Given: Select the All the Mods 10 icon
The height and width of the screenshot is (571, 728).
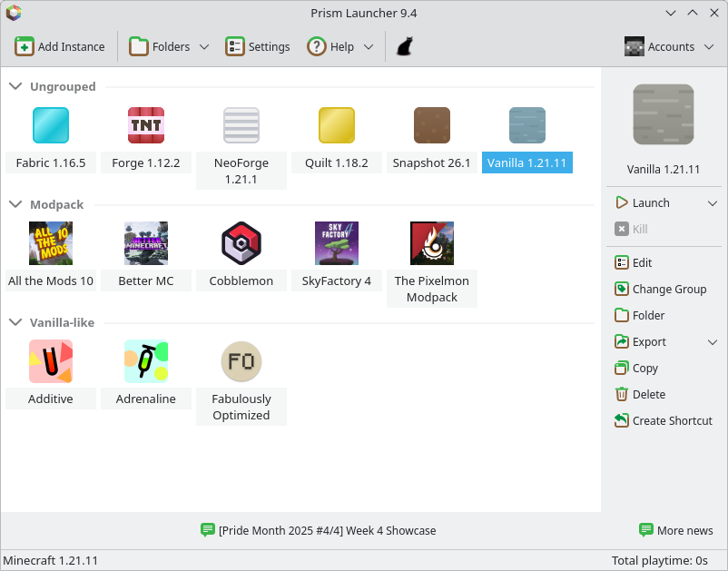Looking at the screenshot, I should pyautogui.click(x=51, y=243).
